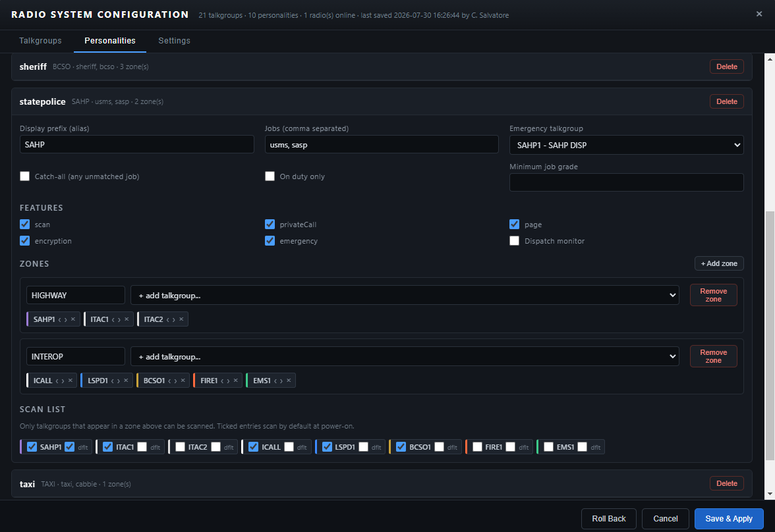Move ITAC2 chip left in HIGHWAY zone
Viewport: 775px width, 532px height.
click(x=168, y=319)
